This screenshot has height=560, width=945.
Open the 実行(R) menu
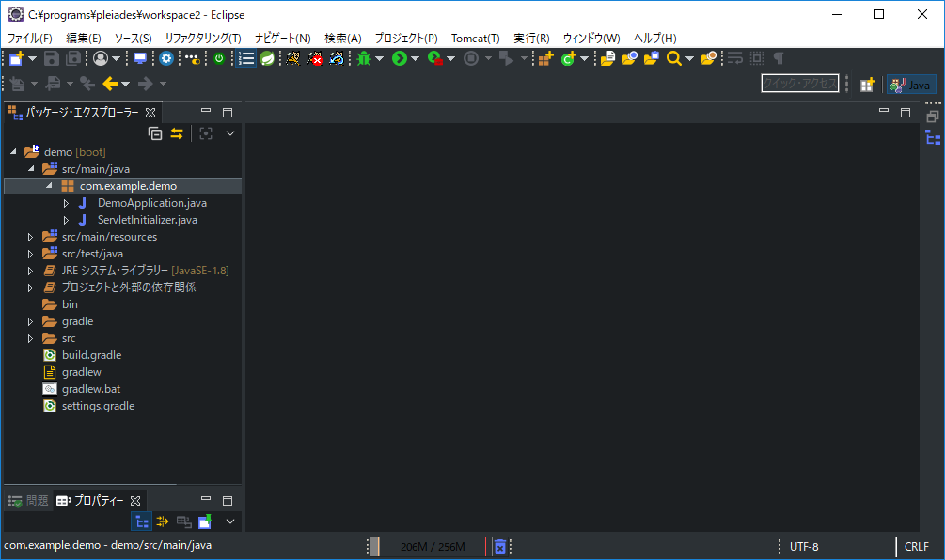(531, 38)
